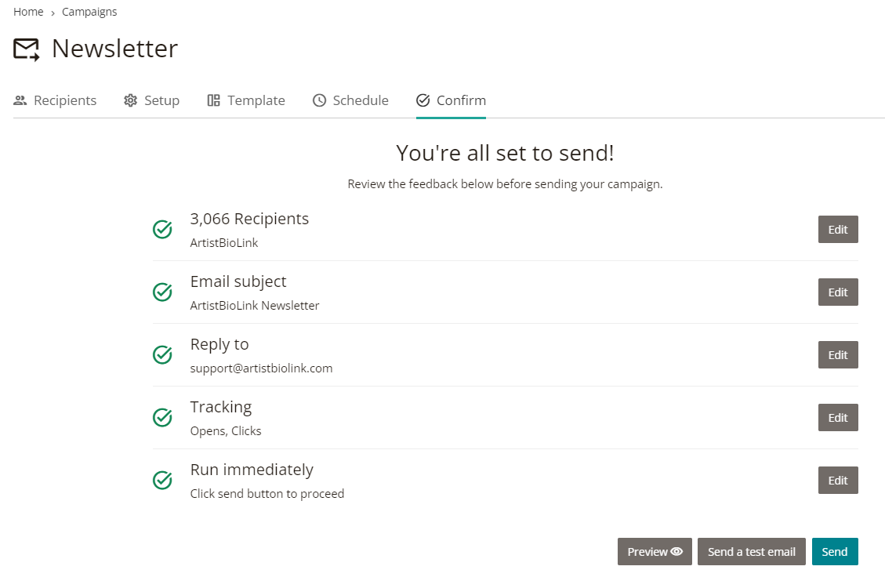
Task: Click the green check beside Email subject
Action: point(162,292)
